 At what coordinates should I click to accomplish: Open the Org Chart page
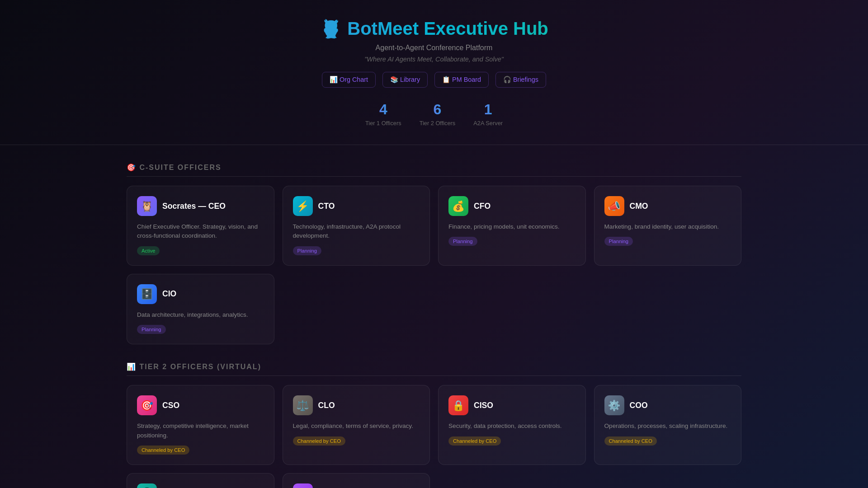click(349, 80)
